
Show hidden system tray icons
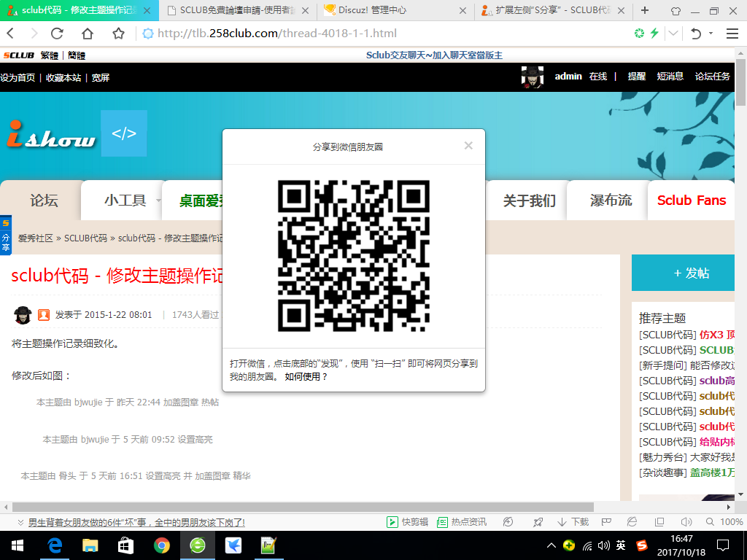[551, 545]
